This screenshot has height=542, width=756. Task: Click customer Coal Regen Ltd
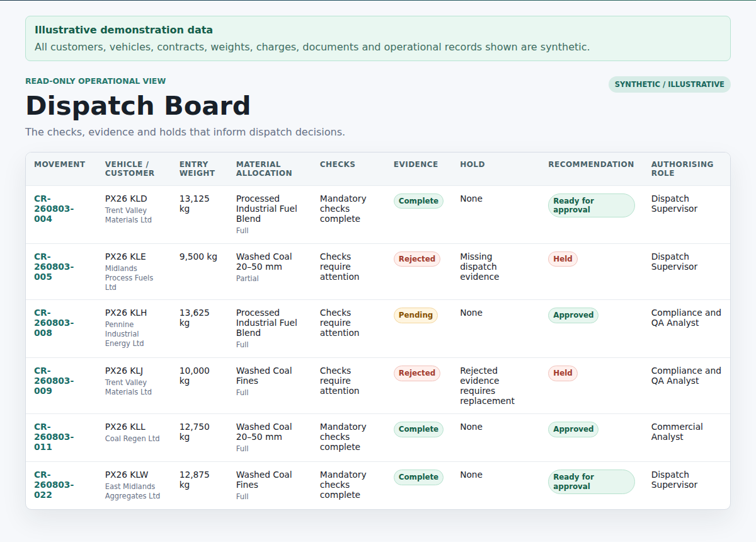click(132, 439)
